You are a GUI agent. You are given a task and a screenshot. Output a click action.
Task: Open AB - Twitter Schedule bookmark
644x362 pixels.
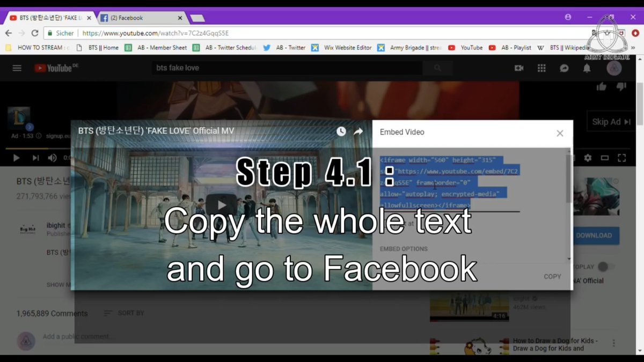pos(224,48)
